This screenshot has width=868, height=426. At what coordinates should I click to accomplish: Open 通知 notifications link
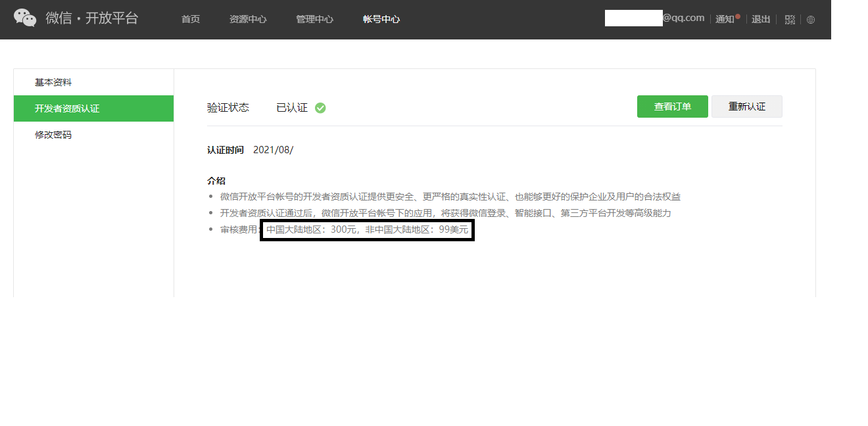coord(724,19)
